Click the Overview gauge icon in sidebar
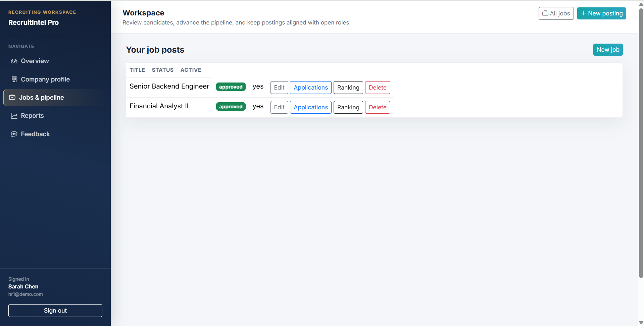The height and width of the screenshot is (326, 644). click(x=14, y=61)
